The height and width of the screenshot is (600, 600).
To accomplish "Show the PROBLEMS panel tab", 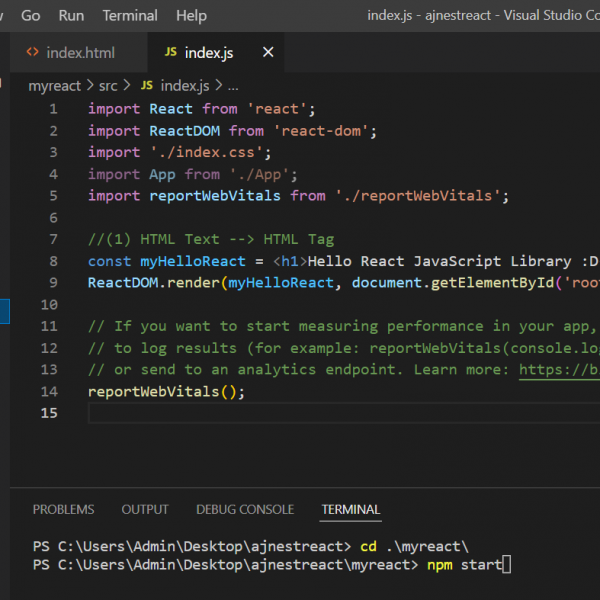I will [x=63, y=509].
